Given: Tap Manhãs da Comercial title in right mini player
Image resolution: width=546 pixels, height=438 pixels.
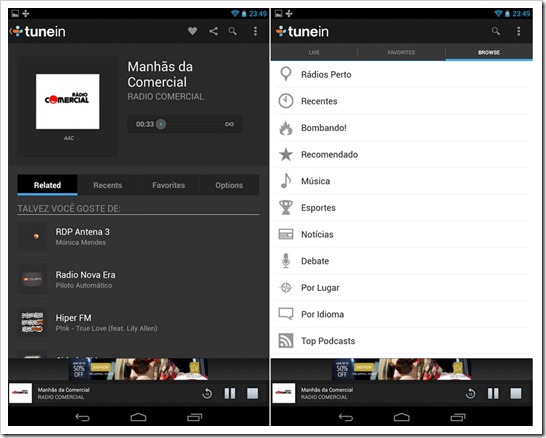Looking at the screenshot, I should pos(327,390).
